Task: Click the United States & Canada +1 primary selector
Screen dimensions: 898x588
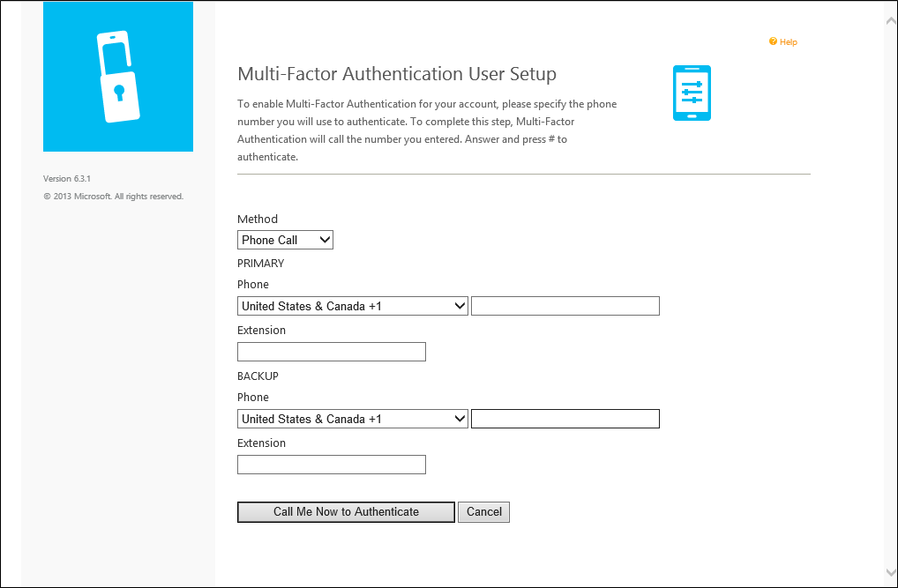Action: 351,305
